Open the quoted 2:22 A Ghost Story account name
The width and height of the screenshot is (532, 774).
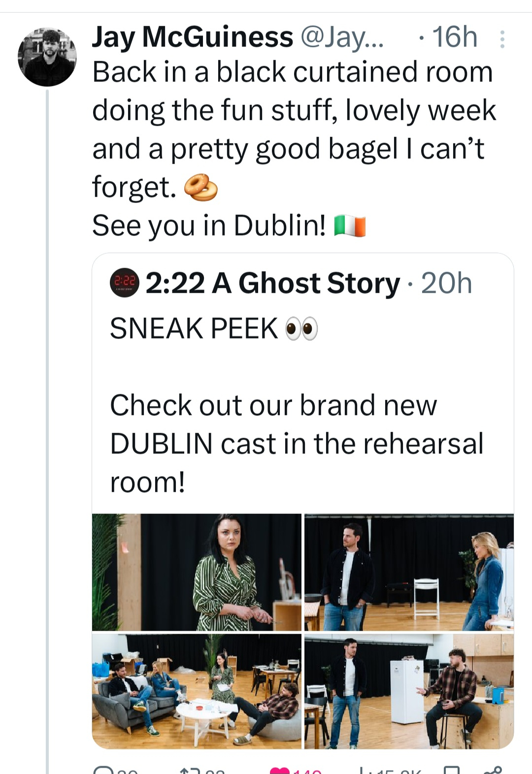tap(272, 283)
